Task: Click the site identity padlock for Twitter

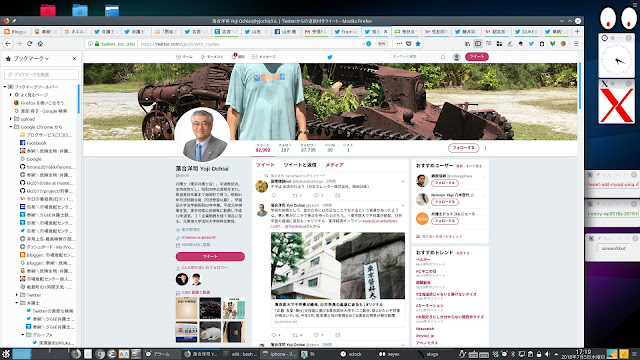Action: 97,44
